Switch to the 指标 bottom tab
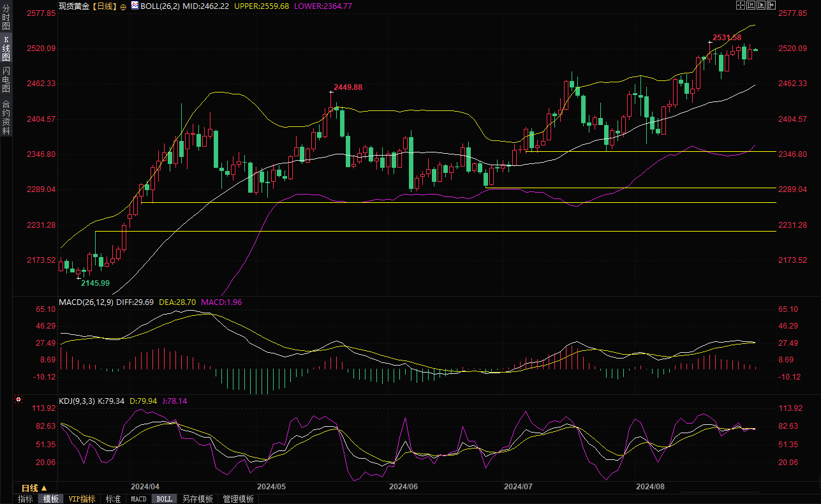This screenshot has height=504, width=821. [x=25, y=499]
